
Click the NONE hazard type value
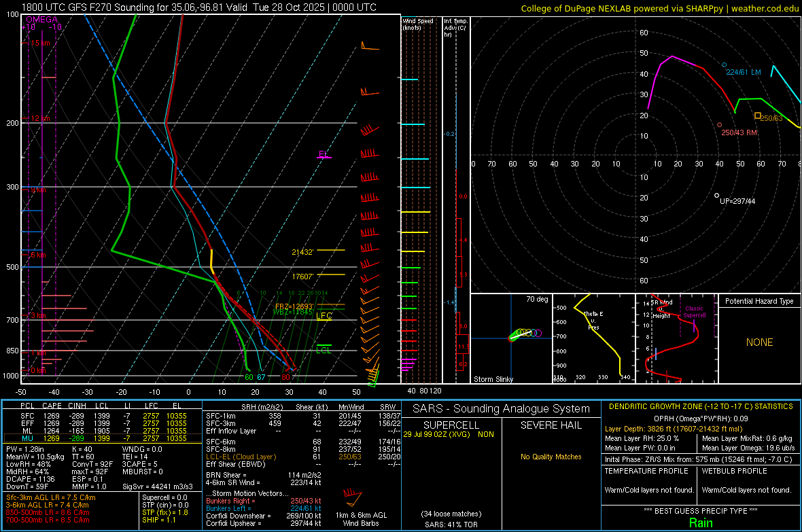click(x=760, y=342)
